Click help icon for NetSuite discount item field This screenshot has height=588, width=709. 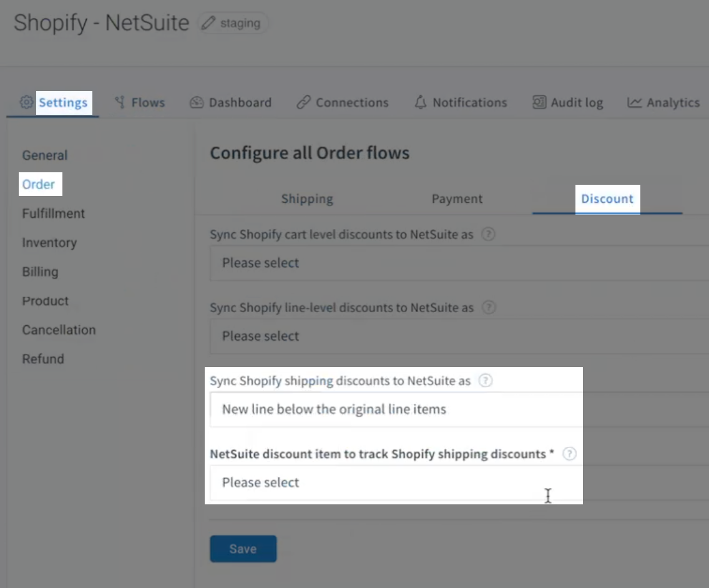569,454
